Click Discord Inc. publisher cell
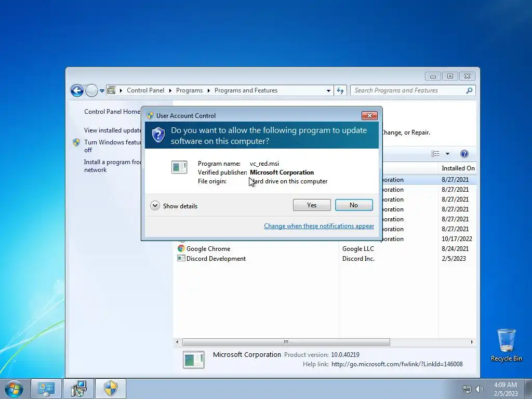Screen dimensions: 532x399 (x=358, y=259)
